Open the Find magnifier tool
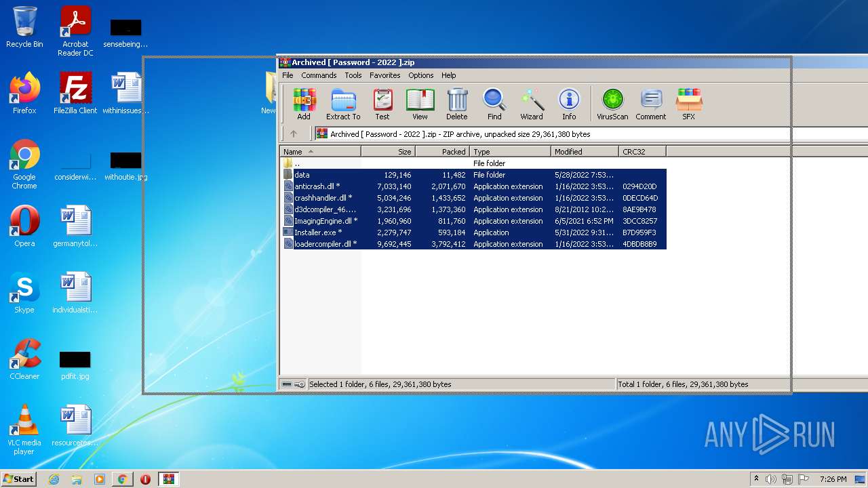This screenshot has width=868, height=488. pos(494,104)
